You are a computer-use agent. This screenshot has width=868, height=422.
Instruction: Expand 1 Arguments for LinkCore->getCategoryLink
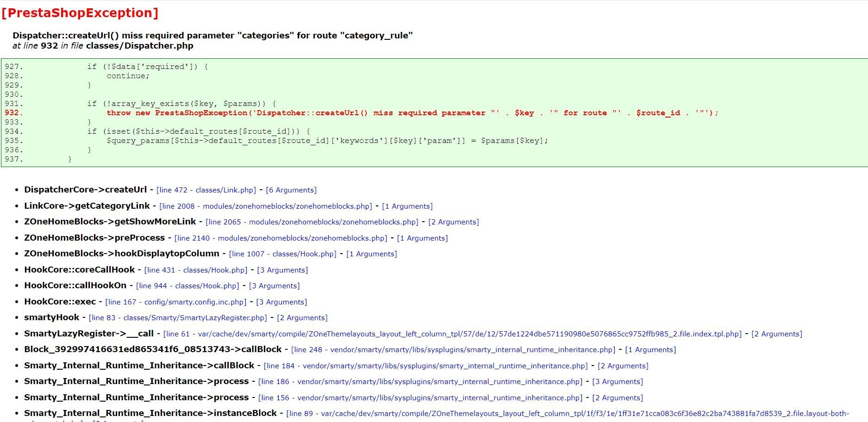[407, 206]
